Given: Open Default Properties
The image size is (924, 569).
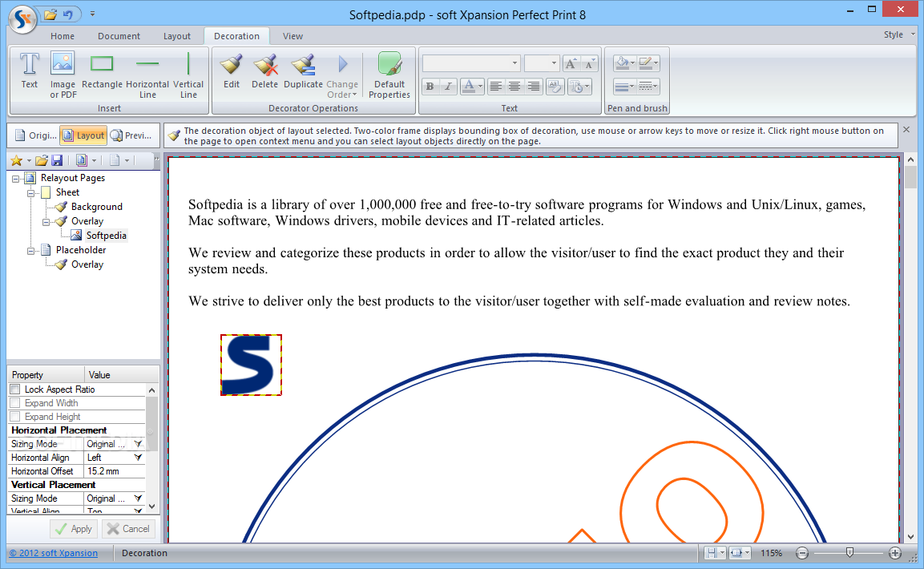Looking at the screenshot, I should point(389,75).
